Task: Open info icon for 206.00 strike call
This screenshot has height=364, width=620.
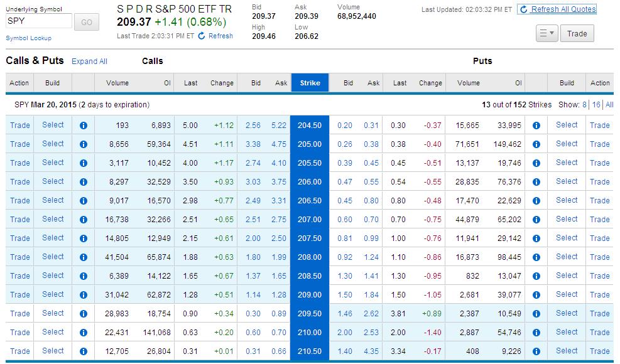Action: (84, 182)
